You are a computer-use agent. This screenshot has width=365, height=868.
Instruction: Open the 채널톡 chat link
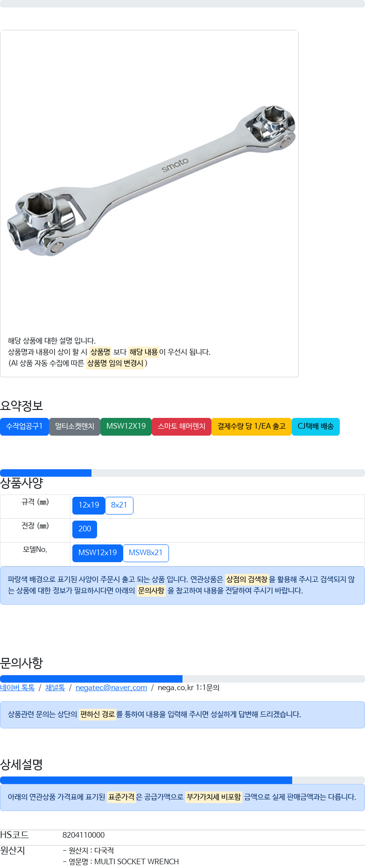55,688
